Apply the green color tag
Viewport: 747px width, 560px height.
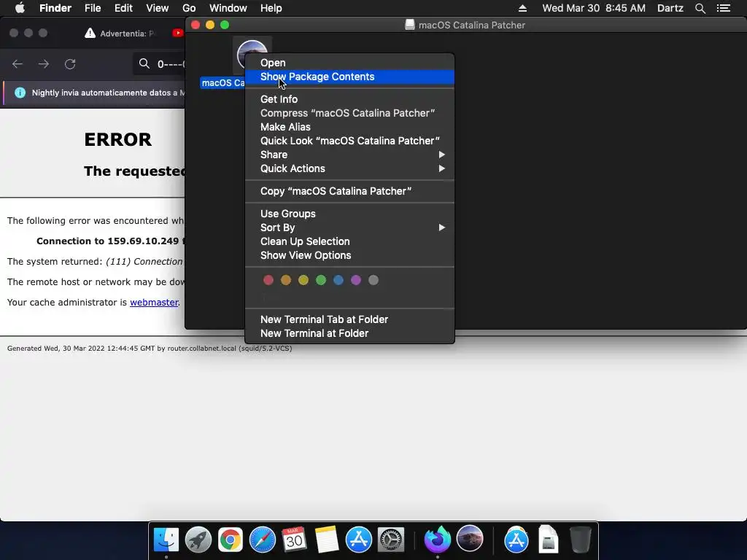click(321, 280)
